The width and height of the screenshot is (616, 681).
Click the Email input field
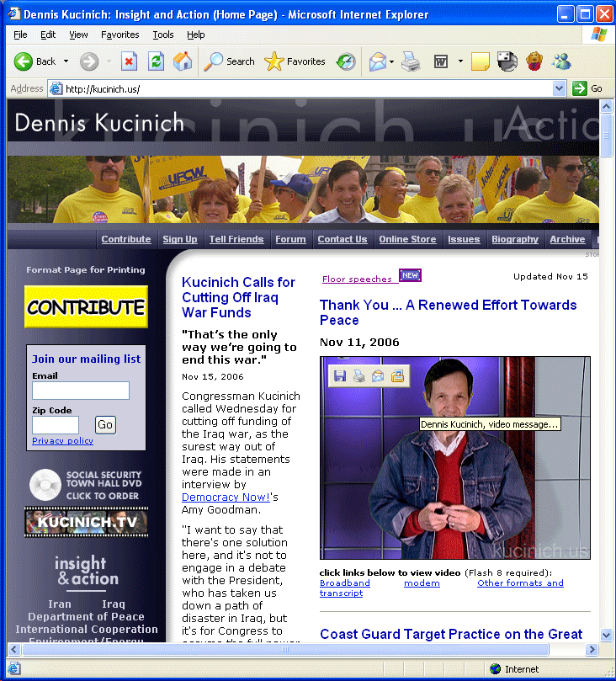point(81,391)
